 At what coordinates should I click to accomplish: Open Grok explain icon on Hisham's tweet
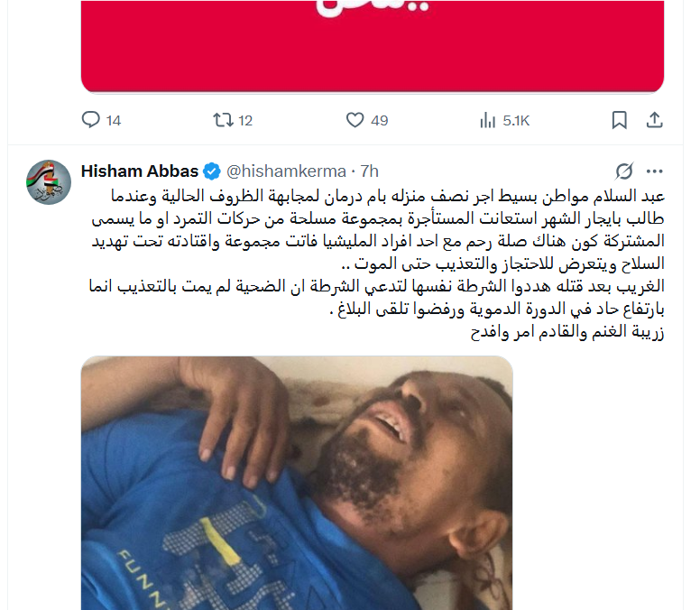tap(624, 171)
